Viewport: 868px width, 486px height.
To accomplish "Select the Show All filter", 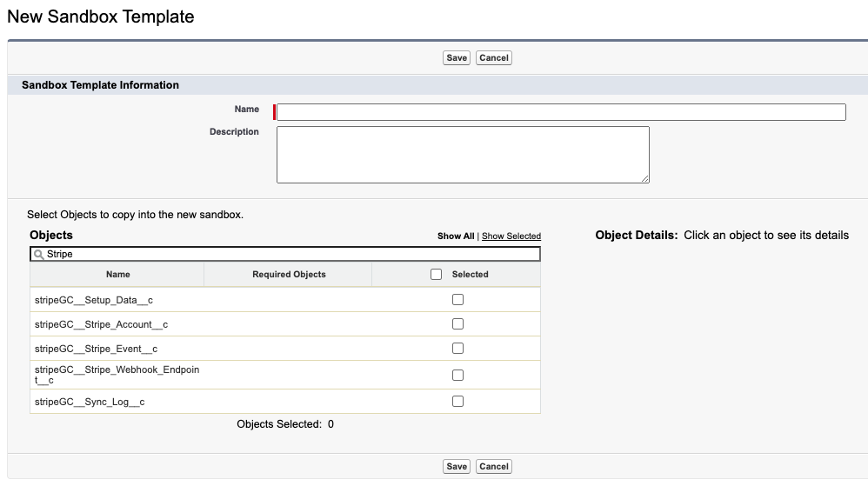I will tap(456, 236).
